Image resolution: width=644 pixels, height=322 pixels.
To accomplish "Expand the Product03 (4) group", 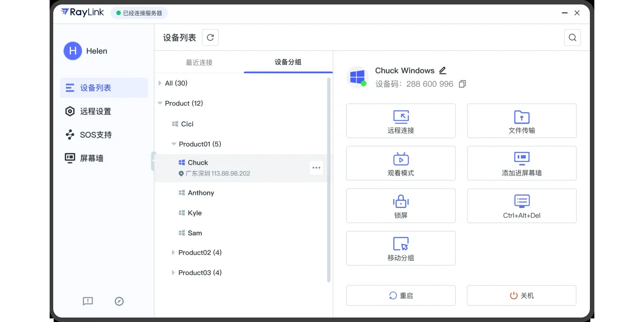I will point(174,273).
